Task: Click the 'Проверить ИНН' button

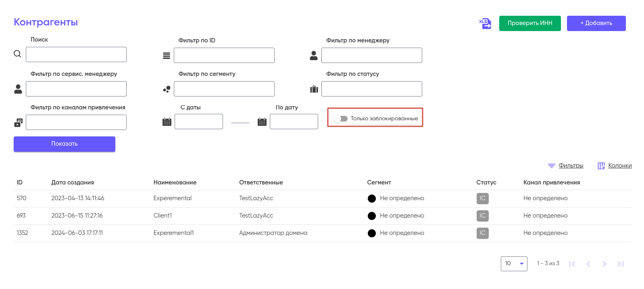Action: (529, 23)
